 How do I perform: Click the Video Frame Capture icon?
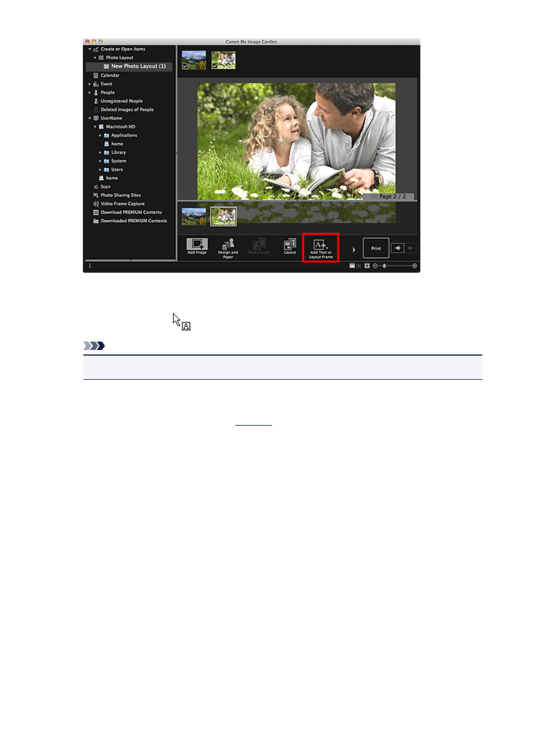(x=96, y=204)
